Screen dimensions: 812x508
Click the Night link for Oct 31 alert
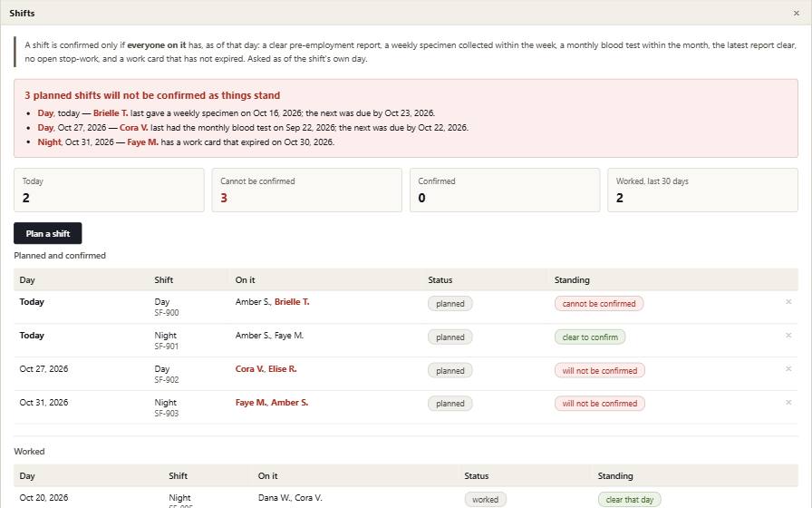click(49, 142)
